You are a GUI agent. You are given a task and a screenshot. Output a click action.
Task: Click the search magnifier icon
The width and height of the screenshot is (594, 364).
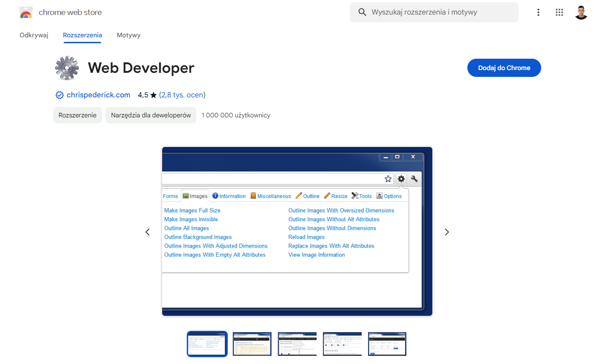pos(363,12)
